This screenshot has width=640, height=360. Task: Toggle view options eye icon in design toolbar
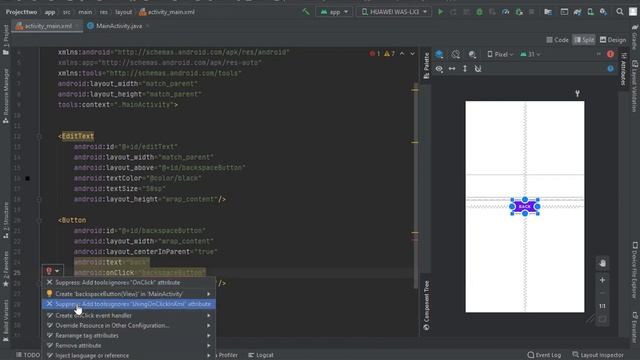[x=439, y=69]
